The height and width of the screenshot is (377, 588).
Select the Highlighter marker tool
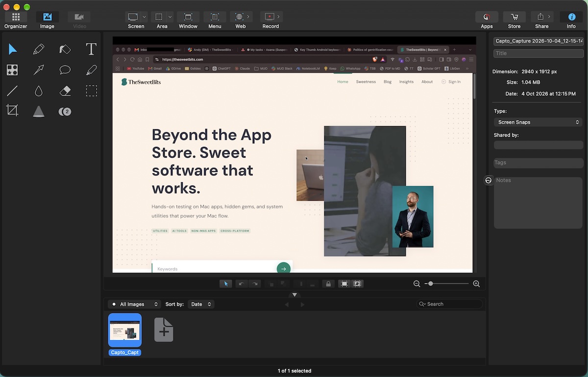tap(91, 70)
